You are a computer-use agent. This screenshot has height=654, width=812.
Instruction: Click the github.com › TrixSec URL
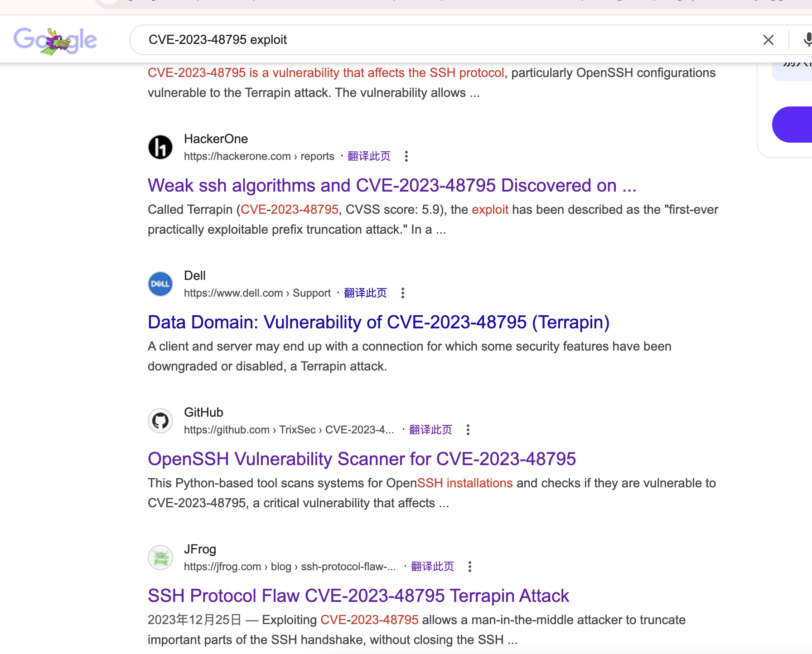[289, 430]
